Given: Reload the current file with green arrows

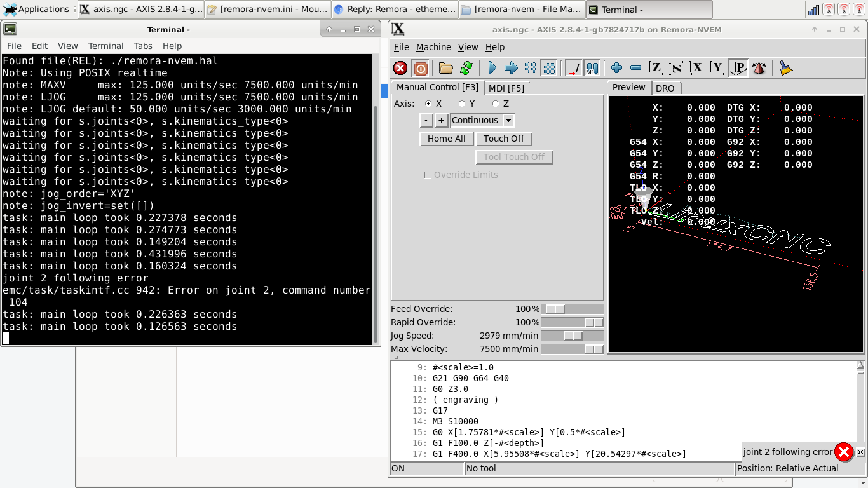Looking at the screenshot, I should coord(466,68).
